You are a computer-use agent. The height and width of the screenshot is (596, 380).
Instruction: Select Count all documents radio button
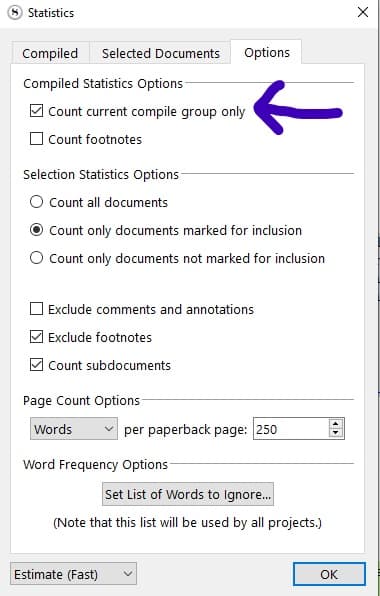pyautogui.click(x=36, y=202)
